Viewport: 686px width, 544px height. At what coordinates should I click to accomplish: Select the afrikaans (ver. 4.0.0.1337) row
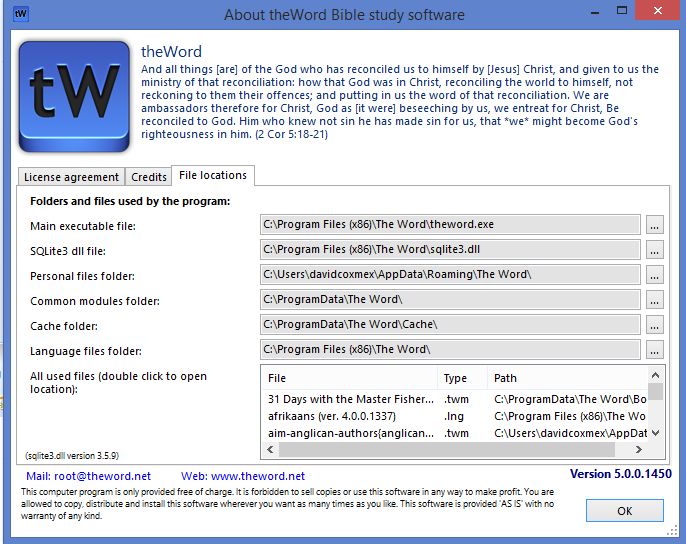(455, 416)
